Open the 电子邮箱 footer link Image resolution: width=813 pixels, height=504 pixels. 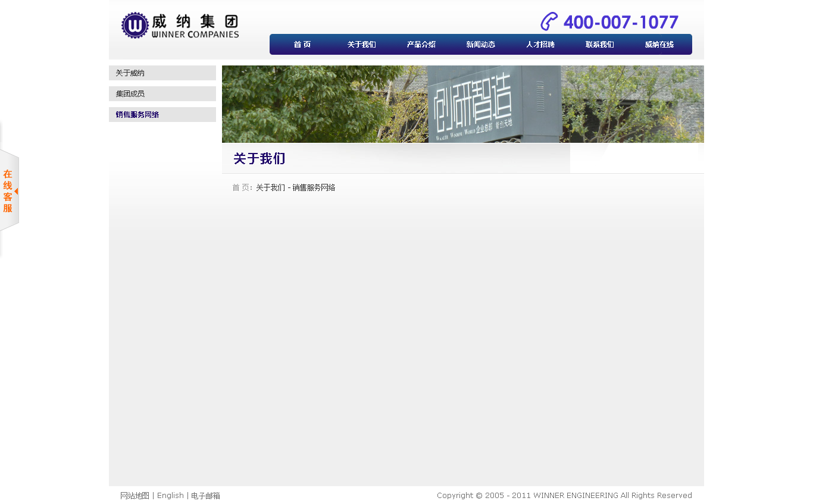(205, 496)
